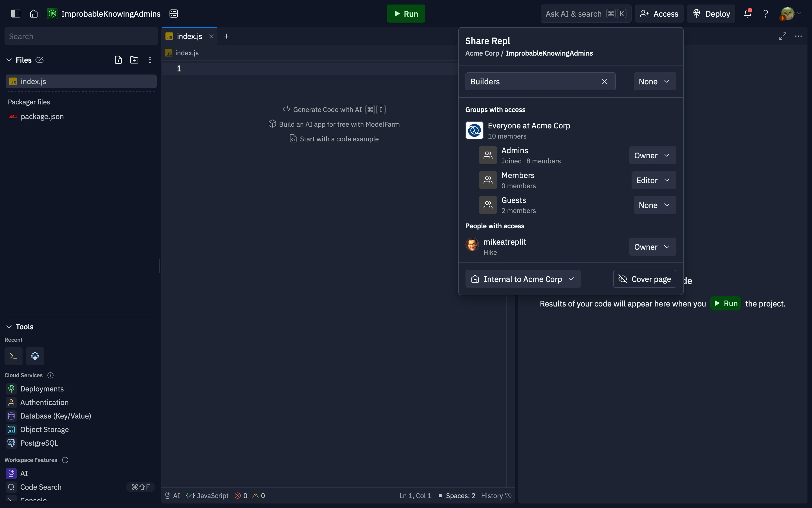Click the Ln 1, Col 1 indicator
This screenshot has width=812, height=508.
point(415,496)
